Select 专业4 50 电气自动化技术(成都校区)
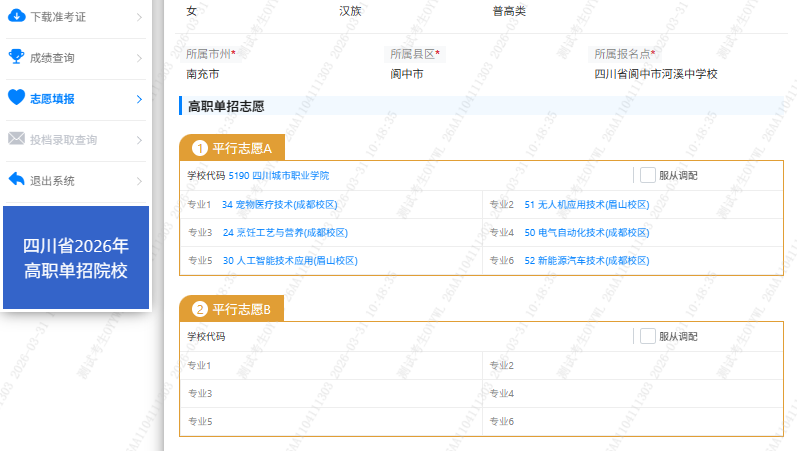 [x=587, y=232]
